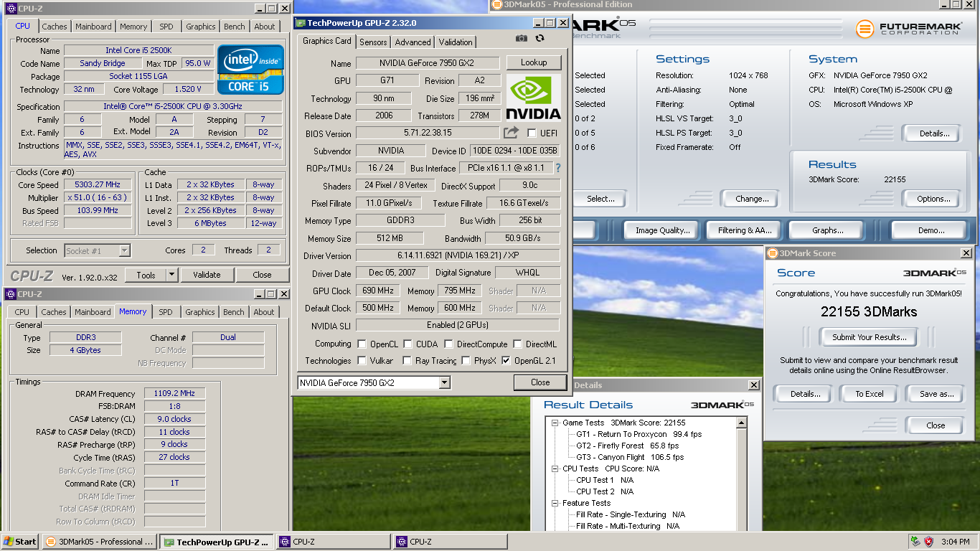Click the Core Speed 5303.27 MHz value
Screen dimensions: 980x551
click(x=98, y=184)
